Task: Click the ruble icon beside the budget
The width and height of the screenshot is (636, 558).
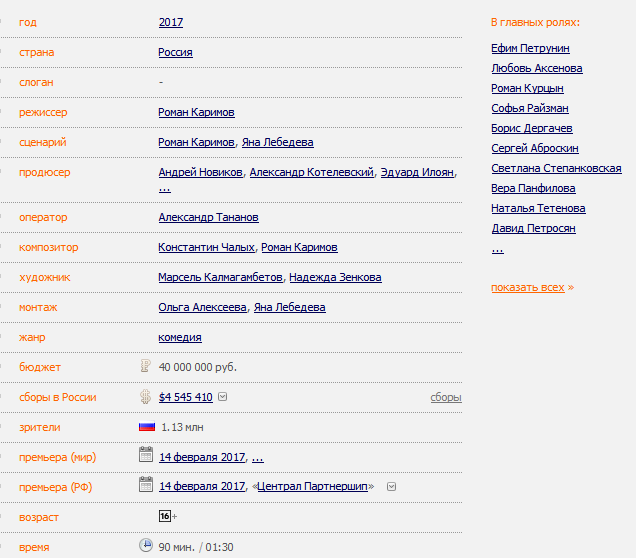Action: [145, 366]
